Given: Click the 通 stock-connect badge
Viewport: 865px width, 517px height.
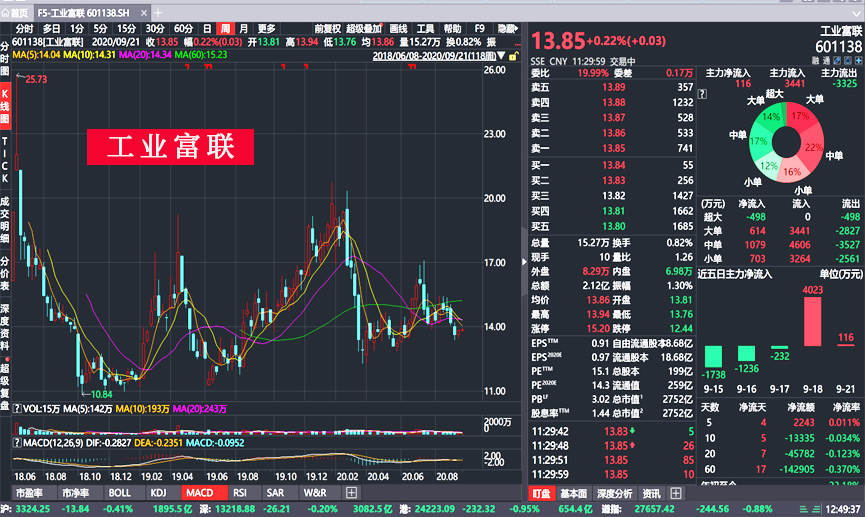Looking at the screenshot, I should click(826, 61).
